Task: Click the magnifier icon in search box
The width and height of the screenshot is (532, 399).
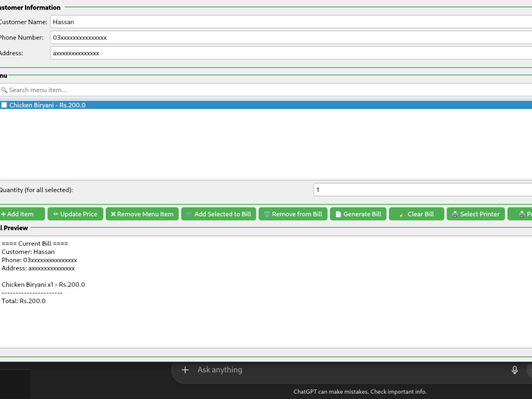Action: [x=4, y=90]
